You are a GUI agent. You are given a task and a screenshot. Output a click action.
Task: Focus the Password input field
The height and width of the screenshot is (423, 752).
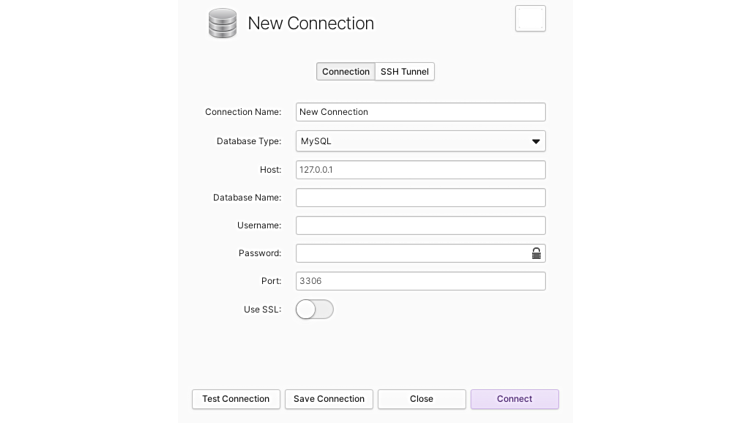coord(411,254)
